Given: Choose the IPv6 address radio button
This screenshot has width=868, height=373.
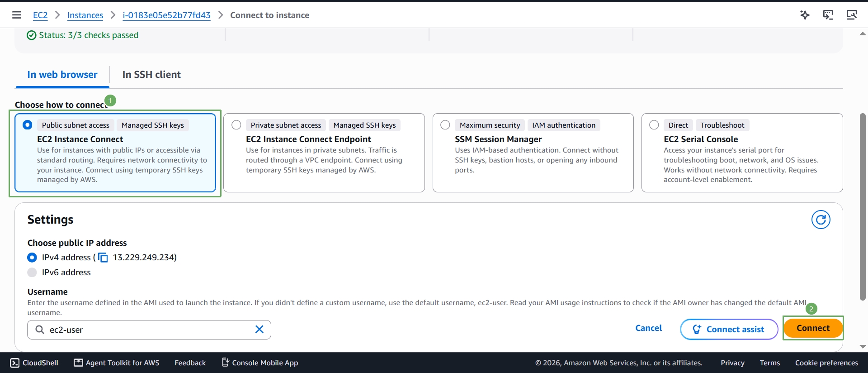Looking at the screenshot, I should click(32, 273).
